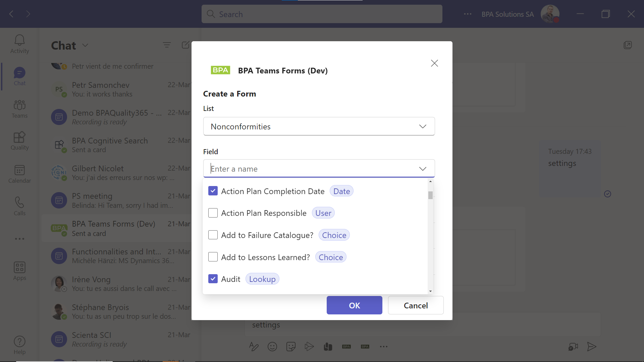
Task: Open the video clip recording icon
Action: (x=573, y=347)
